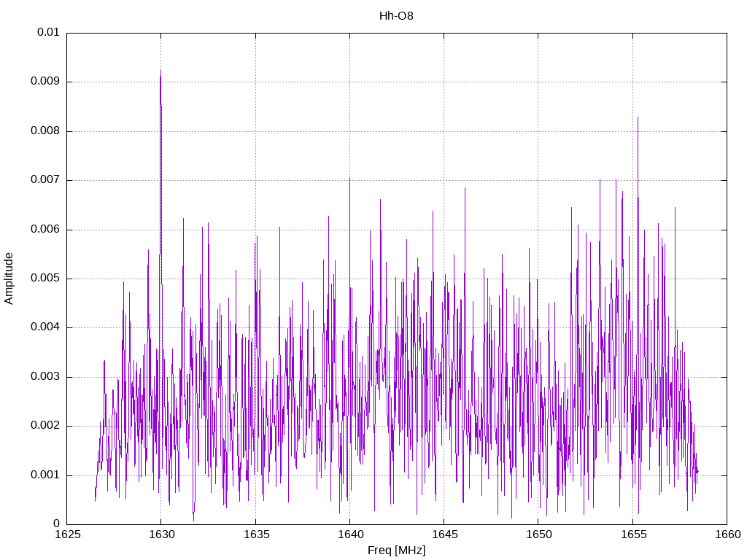747x560 pixels.
Task: Click the x-axis tick label 1640
Action: 351,534
